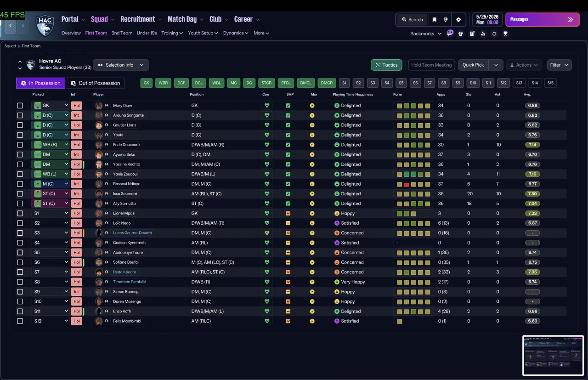Switch to the Under 19s tab
Viewport: 588px width, 380px height.
click(x=147, y=33)
